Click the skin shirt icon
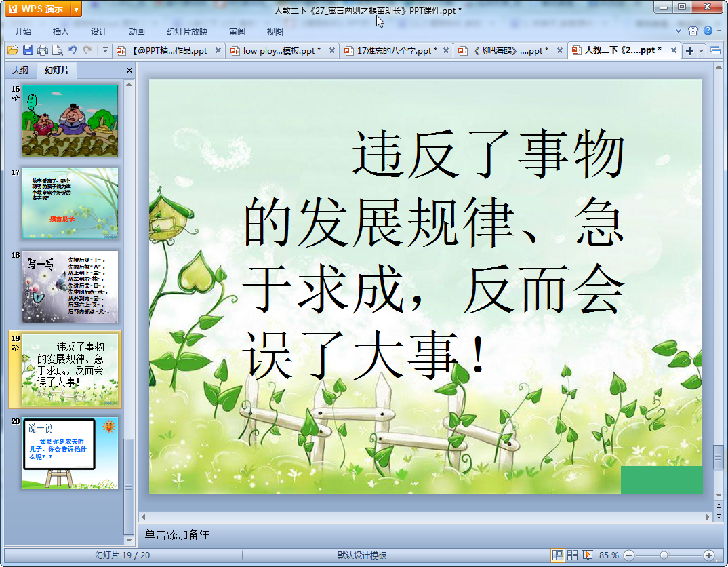Image resolution: width=728 pixels, height=567 pixels. click(693, 31)
